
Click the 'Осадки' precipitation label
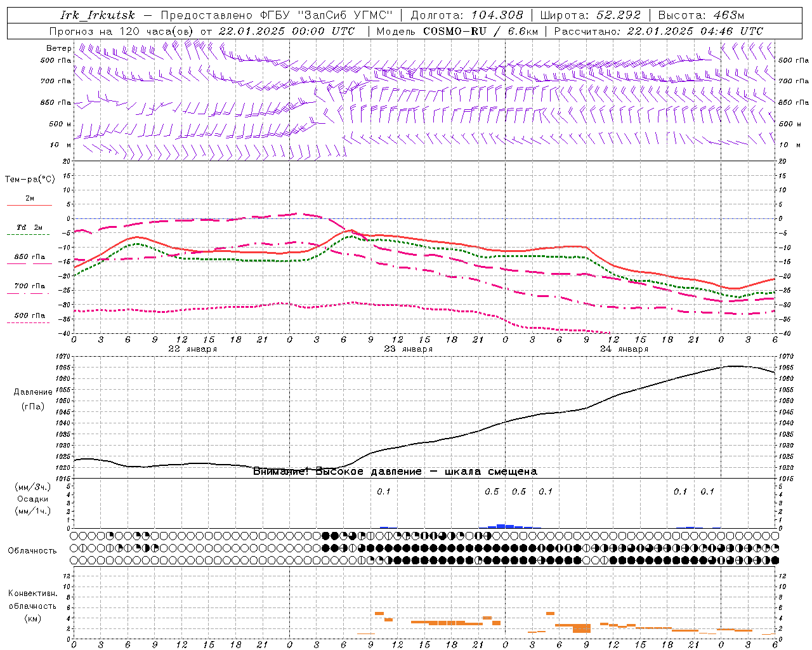32,499
